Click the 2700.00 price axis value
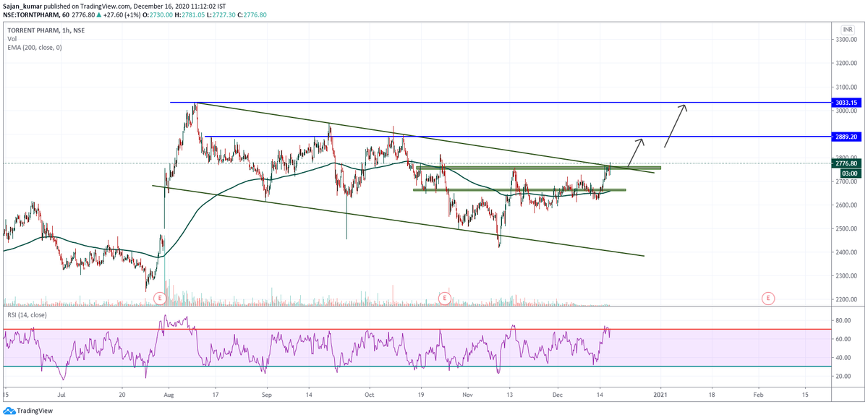Image resolution: width=868 pixels, height=420 pixels. coord(846,181)
